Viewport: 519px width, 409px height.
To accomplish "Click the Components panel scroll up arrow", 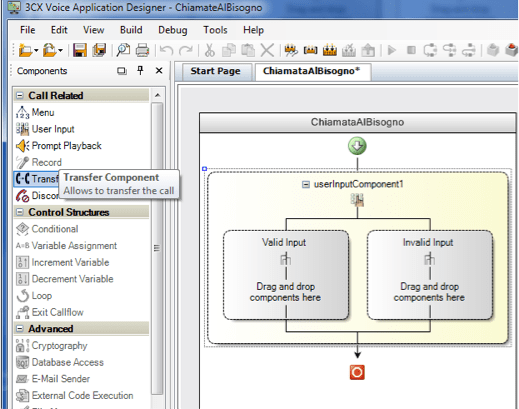I will click(157, 96).
